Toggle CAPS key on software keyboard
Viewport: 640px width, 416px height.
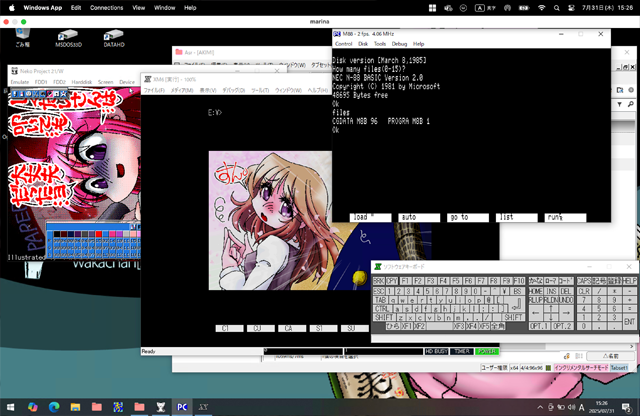pyautogui.click(x=584, y=281)
